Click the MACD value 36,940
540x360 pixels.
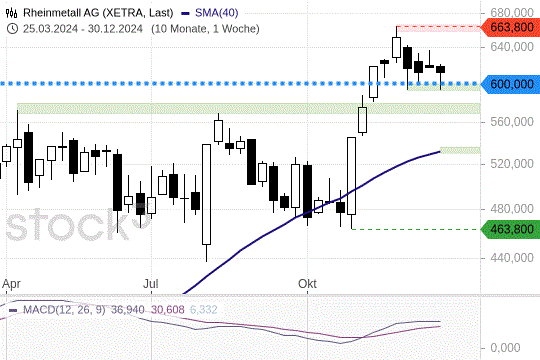click(127, 310)
